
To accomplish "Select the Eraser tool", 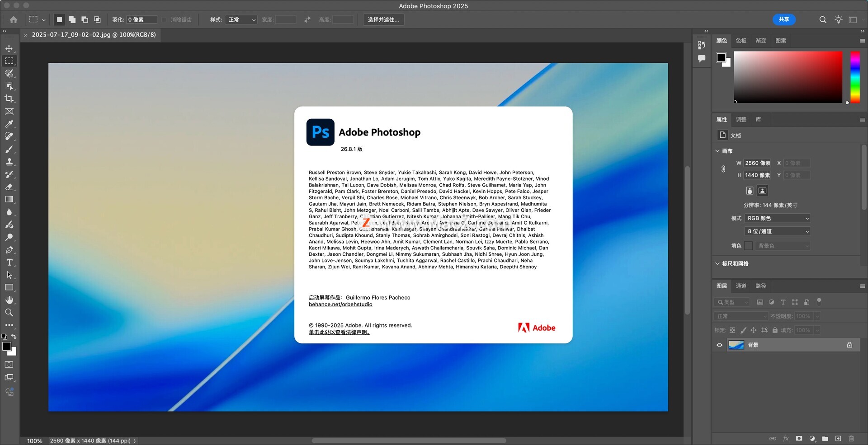I will [9, 187].
